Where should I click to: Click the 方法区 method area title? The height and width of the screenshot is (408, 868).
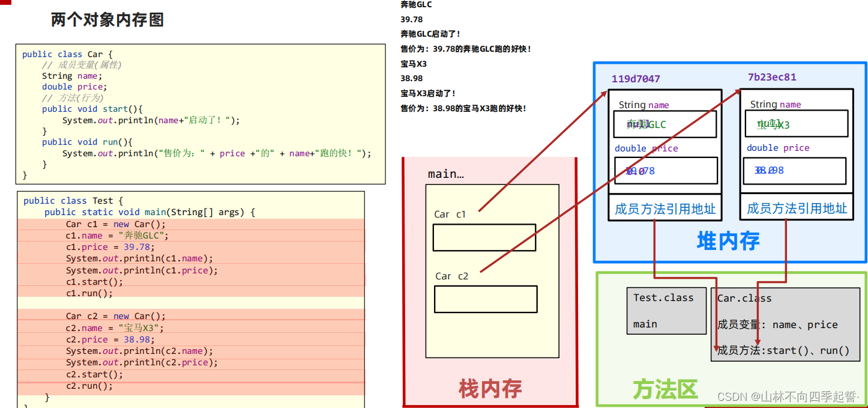coord(665,389)
